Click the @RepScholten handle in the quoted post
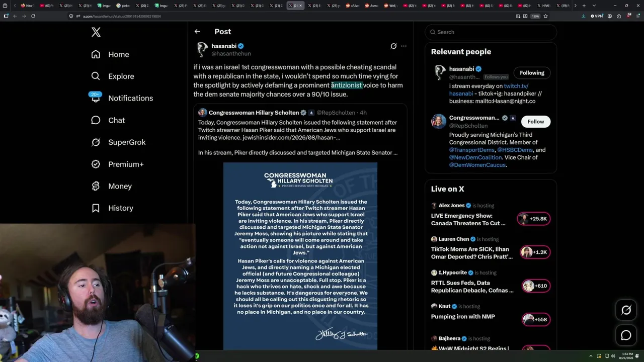644x362 pixels. (336, 113)
